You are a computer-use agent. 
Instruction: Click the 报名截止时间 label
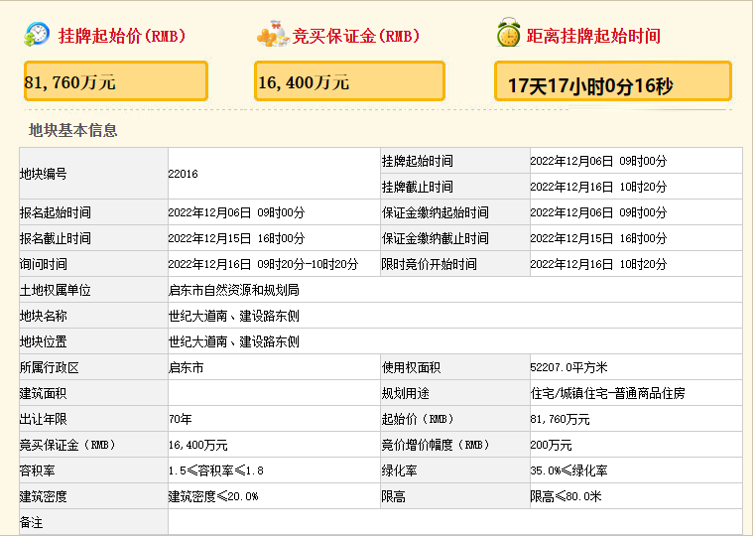[55, 238]
